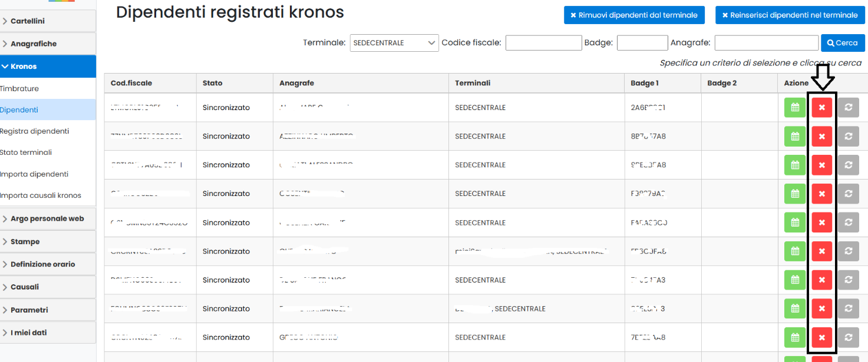Viewport: 868px width, 362px height.
Task: Click red X in badge 2A6 row
Action: click(x=822, y=108)
